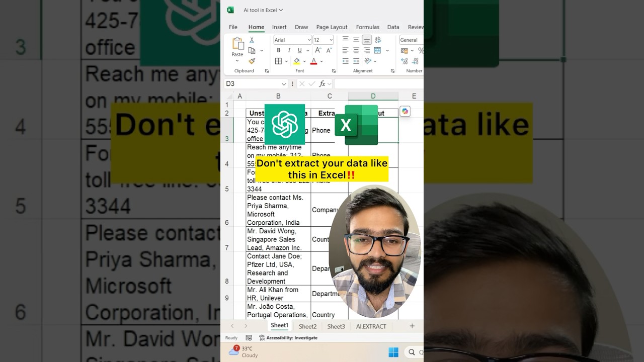Open Font group dialog launcher
The image size is (644, 362).
point(334,71)
